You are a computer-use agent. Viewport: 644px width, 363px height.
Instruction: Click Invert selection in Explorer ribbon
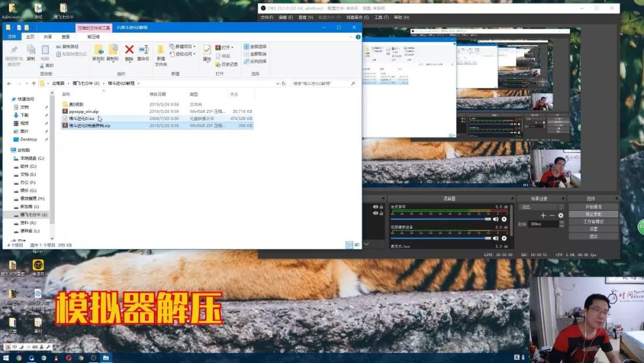point(255,61)
